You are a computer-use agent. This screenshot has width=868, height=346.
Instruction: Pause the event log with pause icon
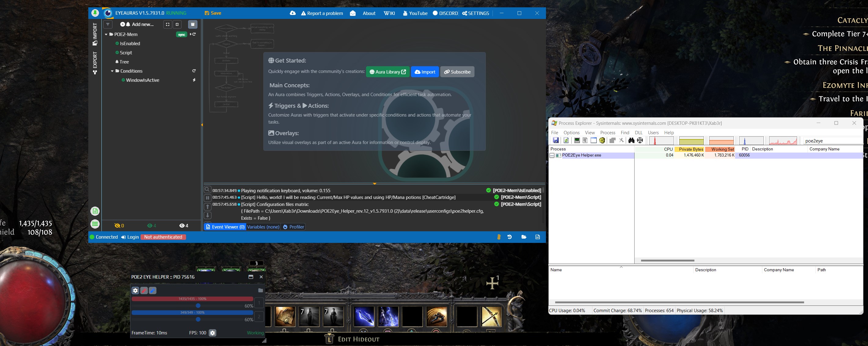[x=207, y=198]
